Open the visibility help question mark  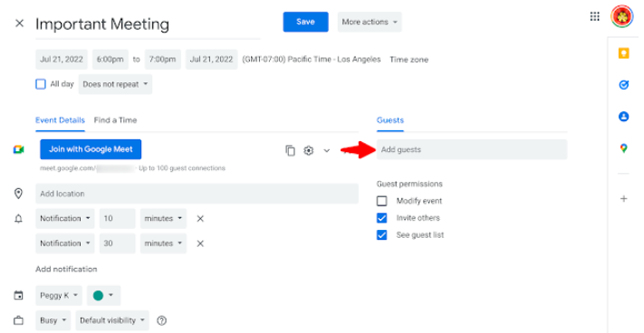[162, 320]
